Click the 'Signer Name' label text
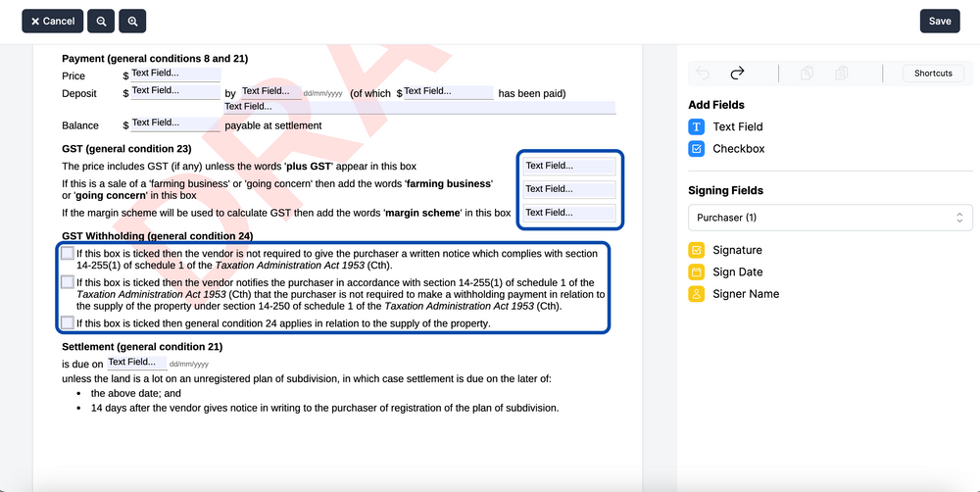Viewport: 980px width, 492px height. 746,294
